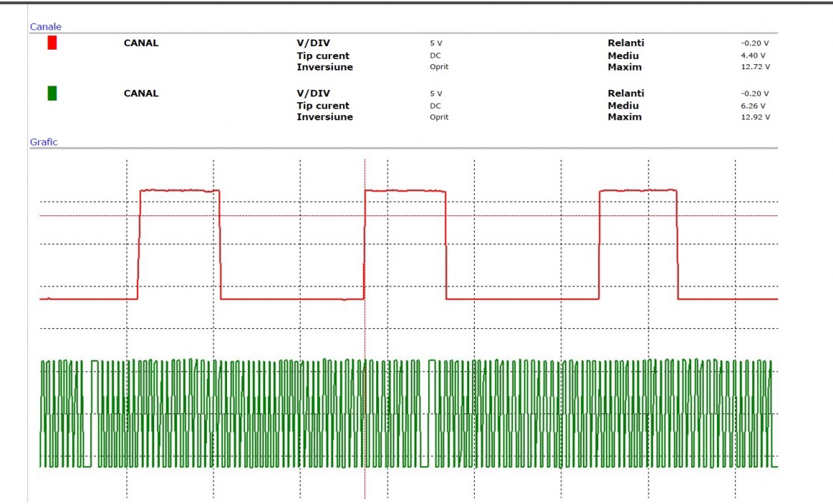Image resolution: width=833 pixels, height=504 pixels.
Task: Open the Canale section header
Action: [x=45, y=27]
